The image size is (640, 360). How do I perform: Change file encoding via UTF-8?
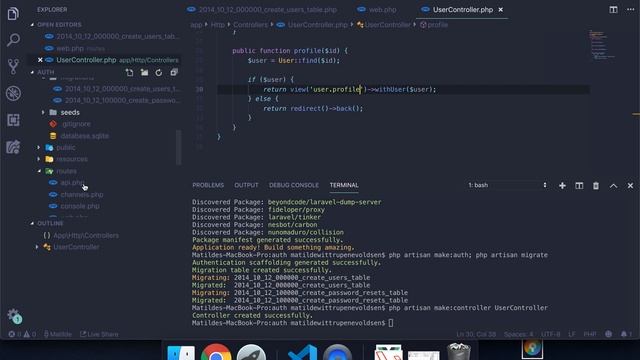point(551,334)
